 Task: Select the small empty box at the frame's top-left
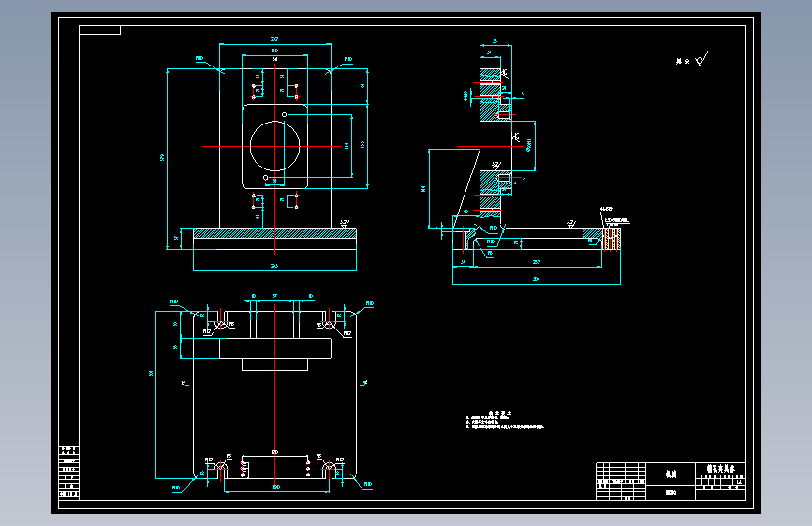pyautogui.click(x=100, y=30)
